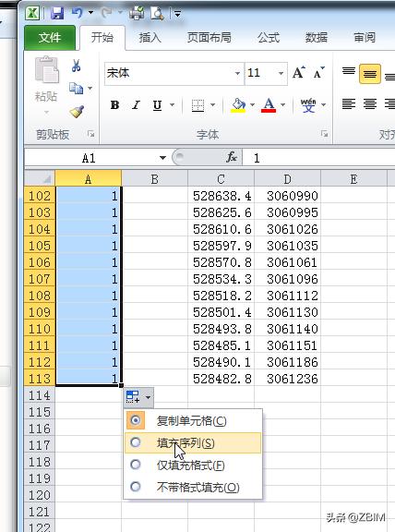This screenshot has height=532, width=395.
Task: Select column D header
Action: [288, 179]
